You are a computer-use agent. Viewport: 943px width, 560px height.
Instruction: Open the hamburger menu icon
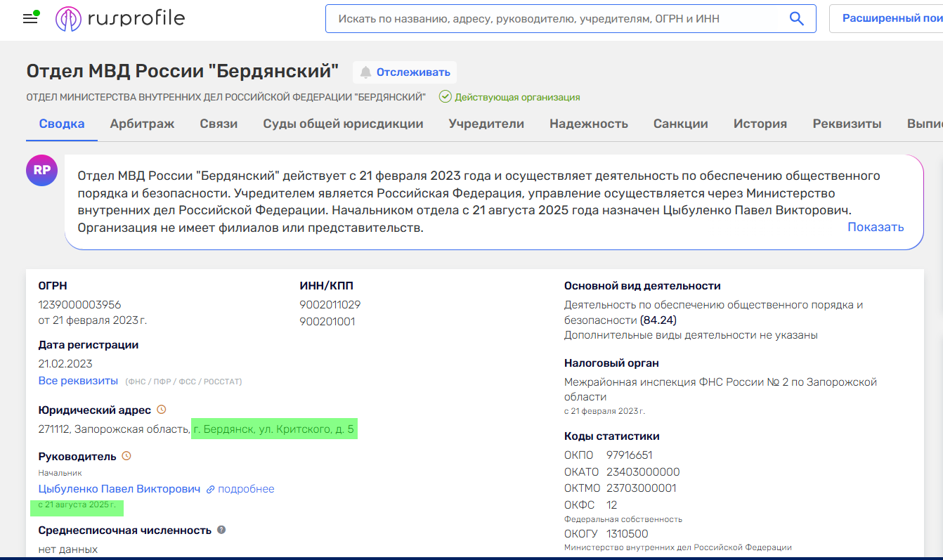[x=30, y=19]
